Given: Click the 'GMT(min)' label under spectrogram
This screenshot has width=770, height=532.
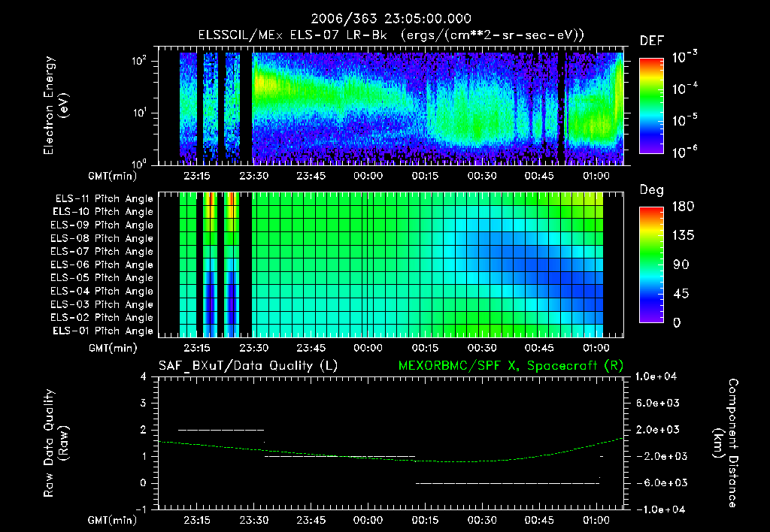Looking at the screenshot, I should pos(113,176).
